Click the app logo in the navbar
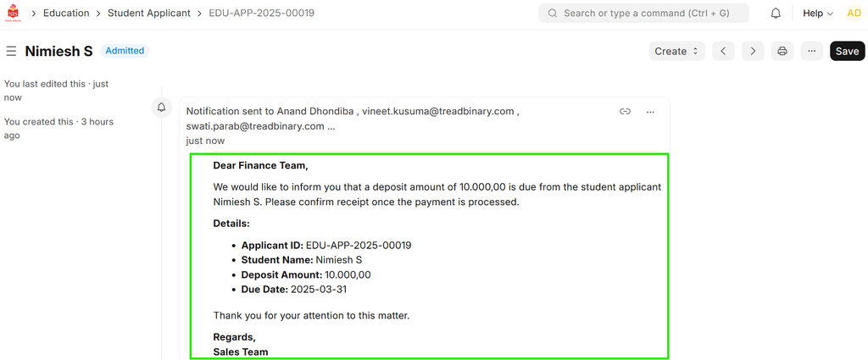 click(14, 14)
